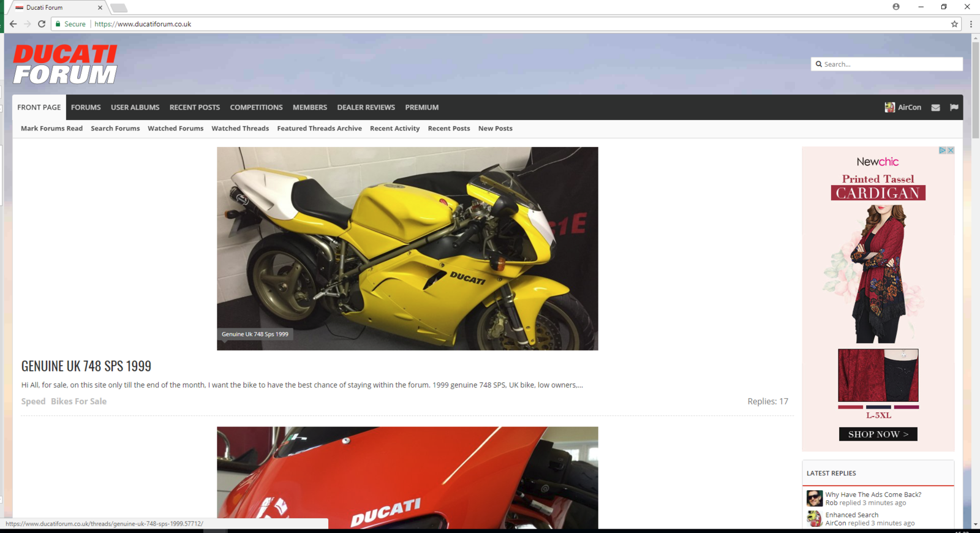Open the New Posts link
980x533 pixels.
[x=495, y=129]
